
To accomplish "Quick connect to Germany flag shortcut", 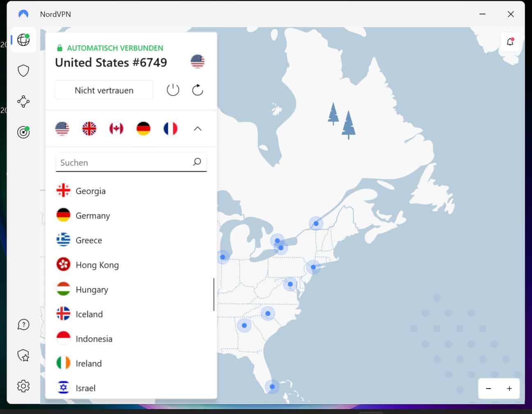I will [143, 129].
